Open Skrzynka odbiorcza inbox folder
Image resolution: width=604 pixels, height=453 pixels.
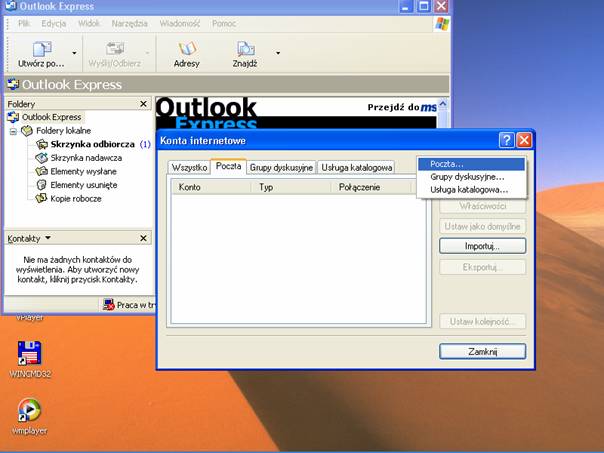[92, 144]
